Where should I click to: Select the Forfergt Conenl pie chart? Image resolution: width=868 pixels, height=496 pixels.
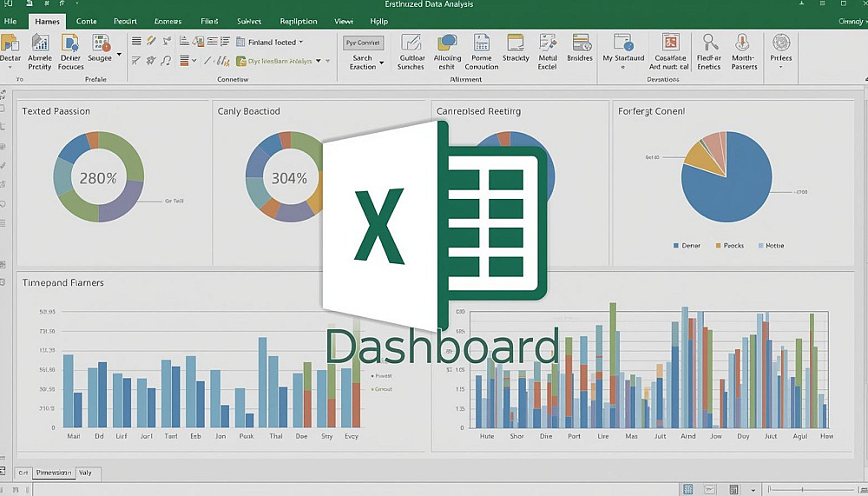(727, 177)
